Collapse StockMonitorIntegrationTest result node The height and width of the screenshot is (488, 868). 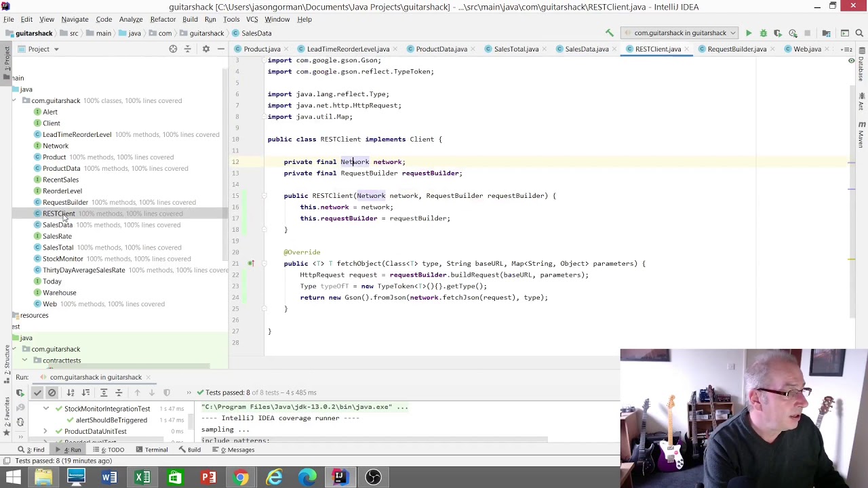coord(45,409)
